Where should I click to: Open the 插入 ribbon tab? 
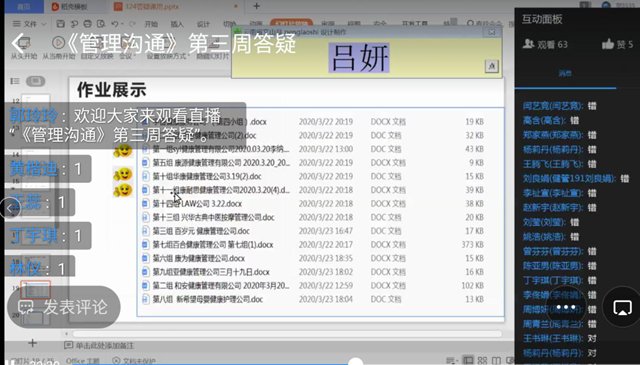coord(177,24)
